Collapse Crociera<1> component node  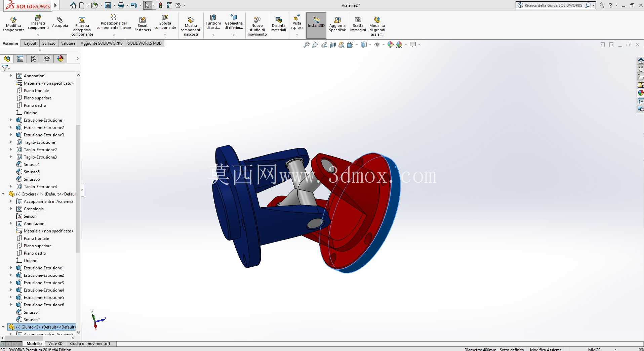tap(3, 194)
